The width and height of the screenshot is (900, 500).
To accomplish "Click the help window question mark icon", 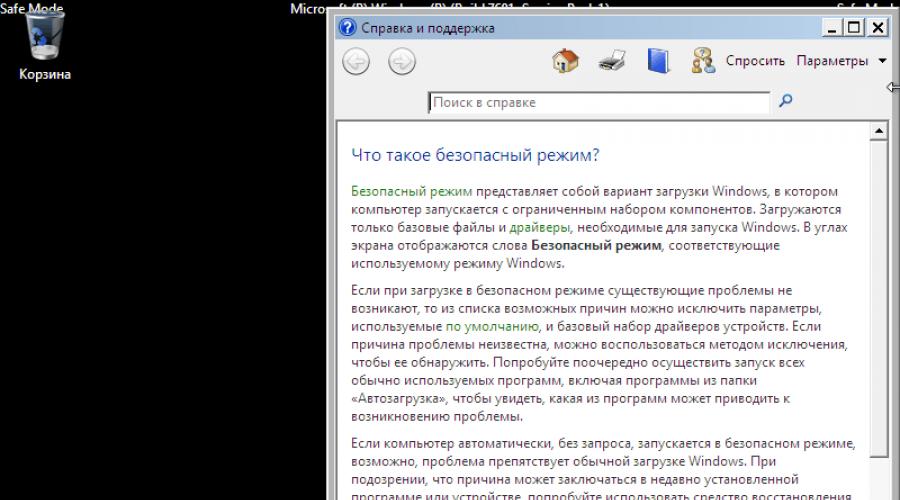I will point(347,28).
